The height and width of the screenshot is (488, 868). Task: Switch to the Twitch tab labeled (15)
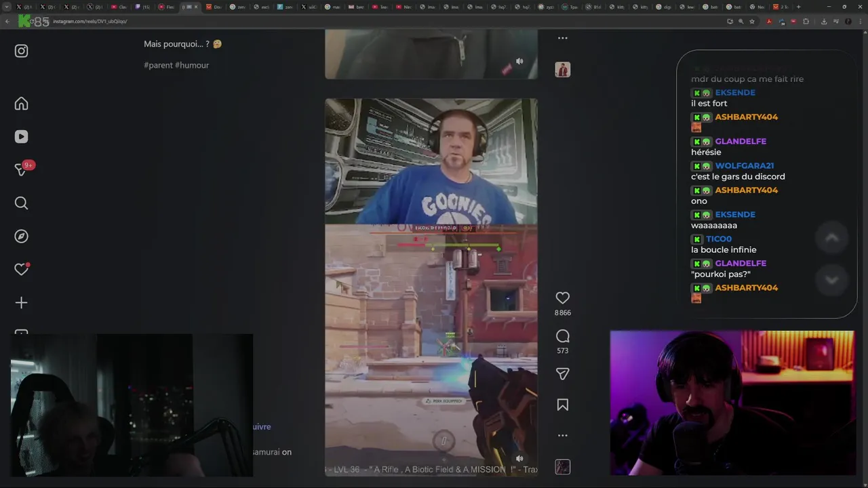pos(143,7)
